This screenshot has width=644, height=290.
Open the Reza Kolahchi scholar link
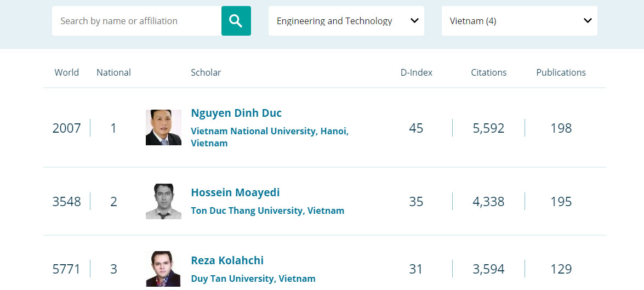(x=227, y=260)
